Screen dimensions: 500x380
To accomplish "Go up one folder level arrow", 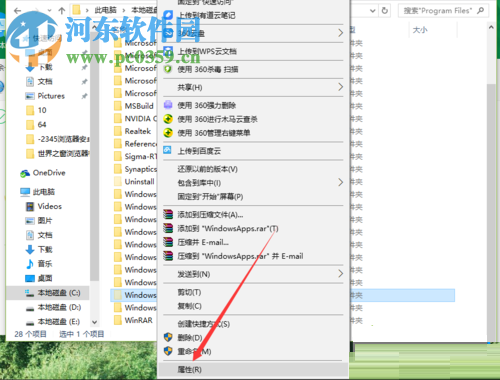I will [x=62, y=11].
